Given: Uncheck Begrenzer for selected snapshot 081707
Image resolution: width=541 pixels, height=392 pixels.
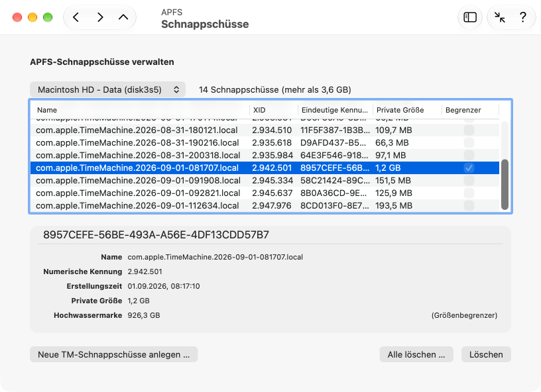Looking at the screenshot, I should click(469, 168).
